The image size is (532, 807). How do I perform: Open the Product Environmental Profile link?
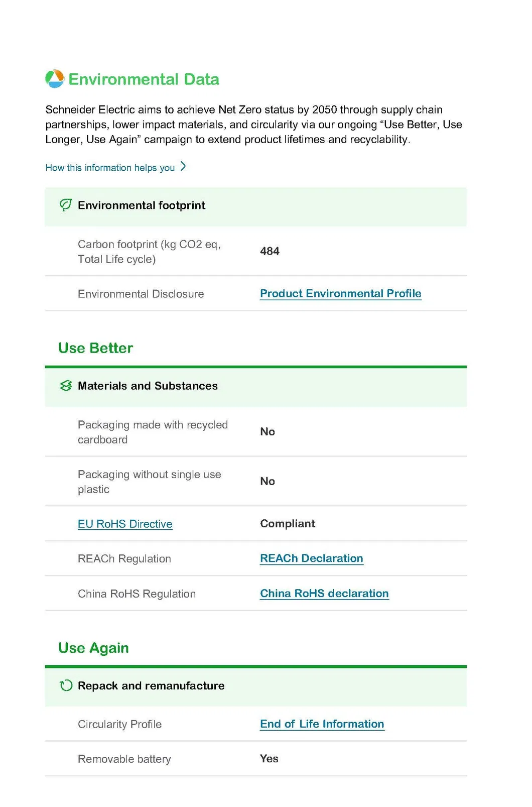click(x=341, y=294)
